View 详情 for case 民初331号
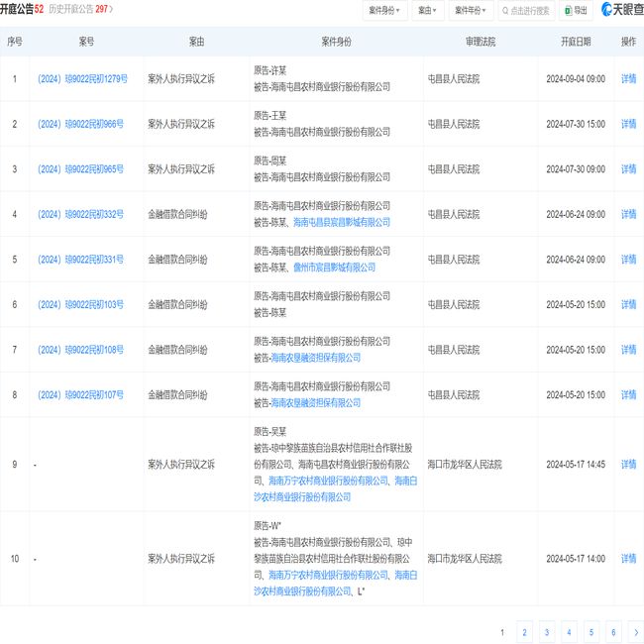Screen dimensions: 644x644 (x=628, y=260)
